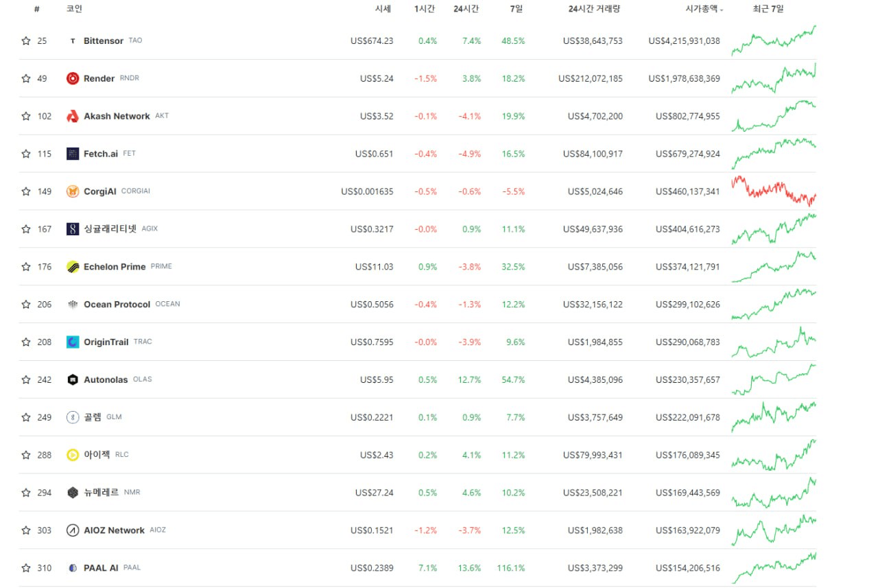
Task: Click the Akash Network logo icon
Action: point(73,117)
